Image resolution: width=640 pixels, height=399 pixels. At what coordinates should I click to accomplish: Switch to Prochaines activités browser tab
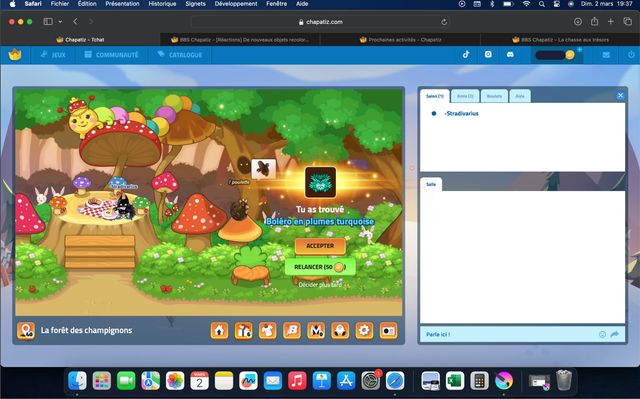coord(400,40)
